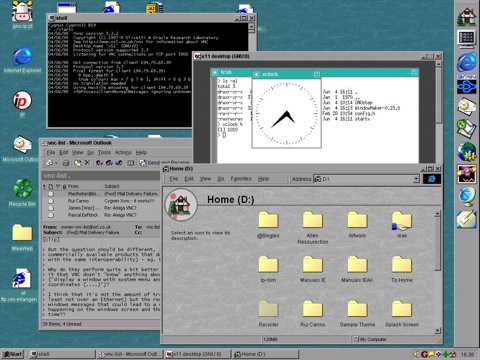The height and width of the screenshot is (360, 480).
Task: Open the Splash Screen folder
Action: 402,314
